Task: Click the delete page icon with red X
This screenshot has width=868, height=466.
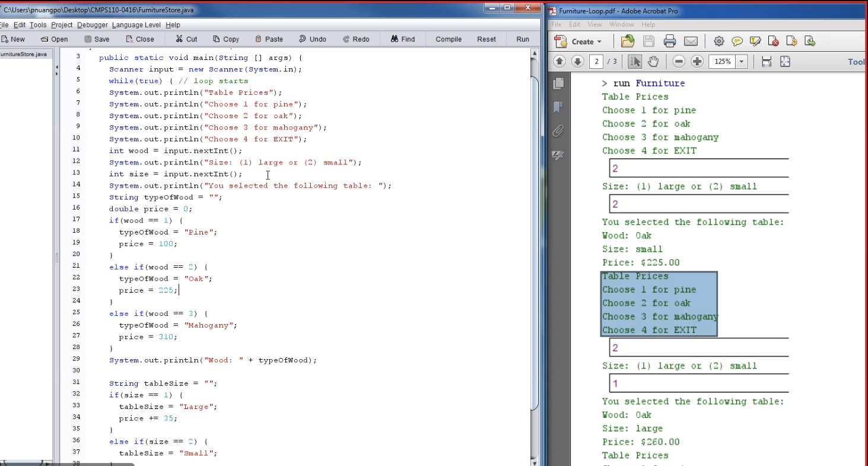Action: [773, 42]
